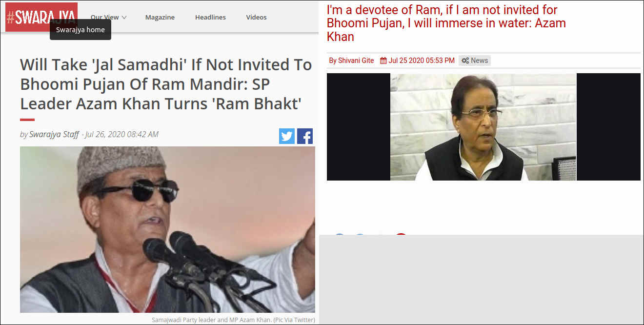The width and height of the screenshot is (644, 325).
Task: Click the gears icon in News tag
Action: point(465,61)
